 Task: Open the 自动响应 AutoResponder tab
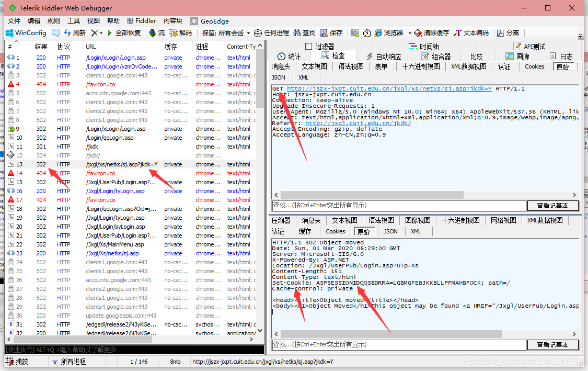click(x=384, y=57)
